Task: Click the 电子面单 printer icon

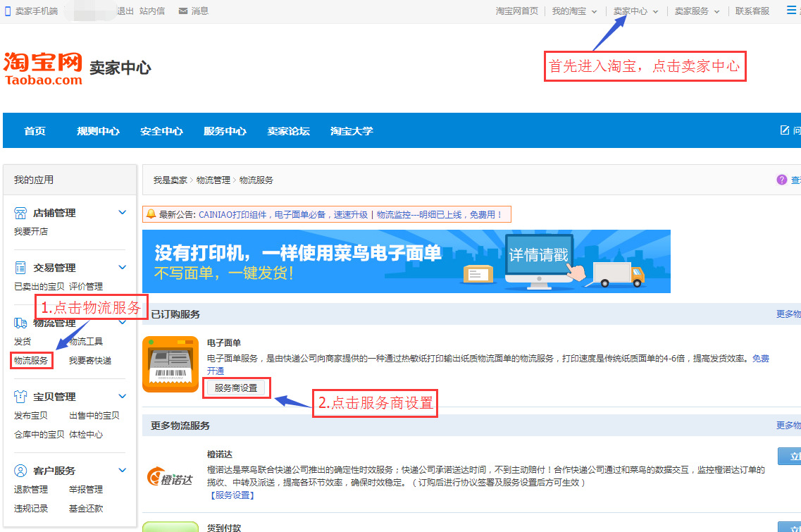Action: tap(170, 364)
